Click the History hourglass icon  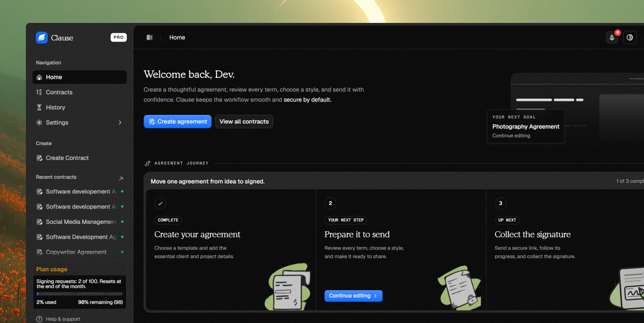pos(39,107)
